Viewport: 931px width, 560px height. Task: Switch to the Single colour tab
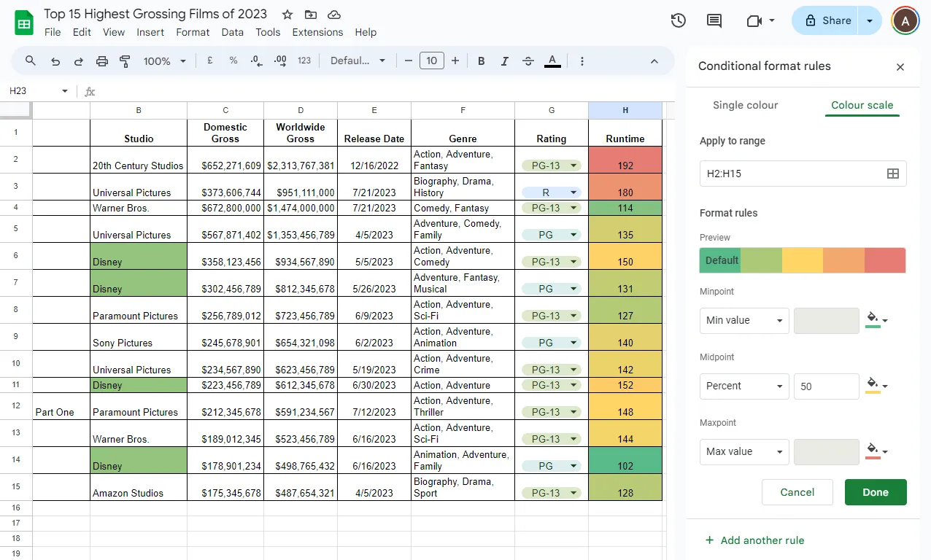745,105
